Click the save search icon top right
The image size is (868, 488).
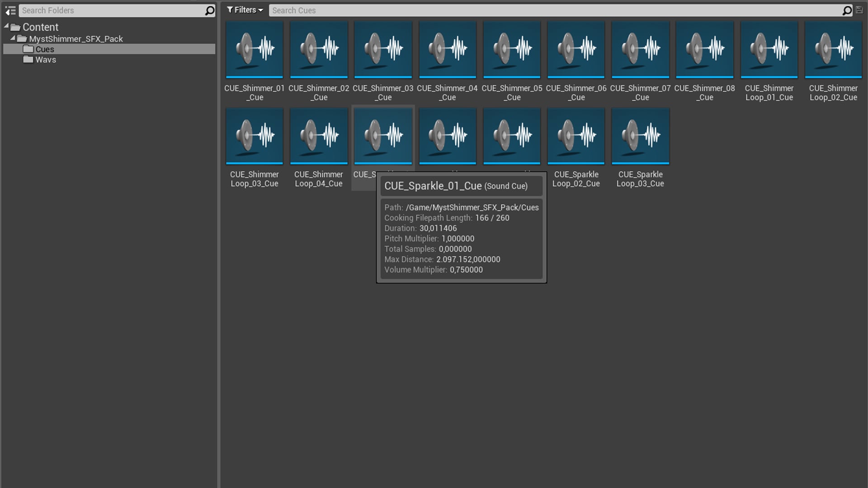859,10
